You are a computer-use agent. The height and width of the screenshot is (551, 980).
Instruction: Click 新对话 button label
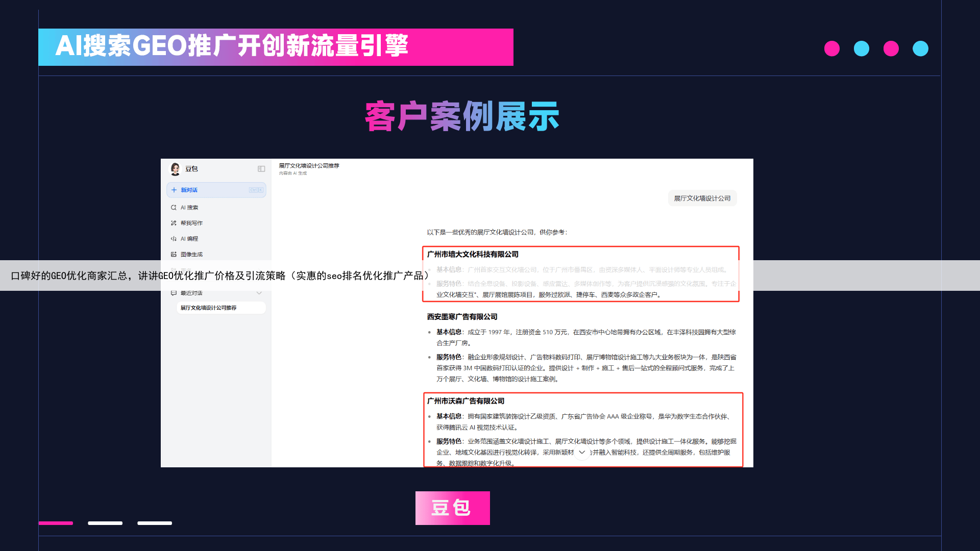coord(189,190)
